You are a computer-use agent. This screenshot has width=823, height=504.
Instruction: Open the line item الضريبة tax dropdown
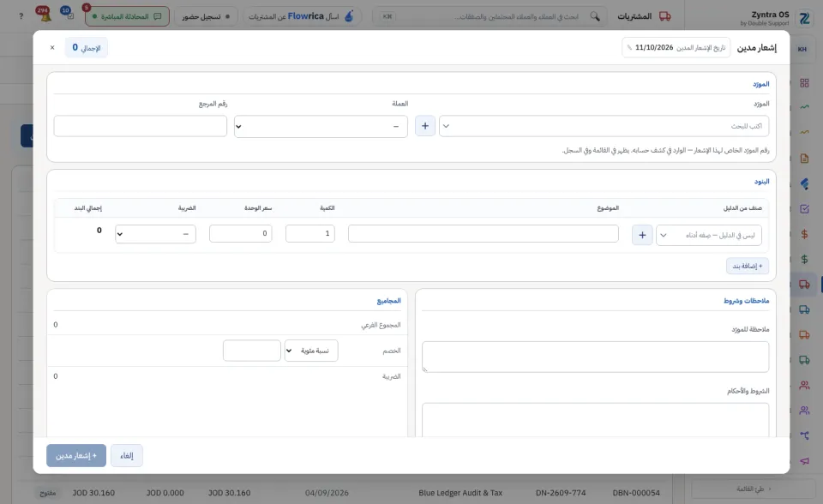click(155, 234)
